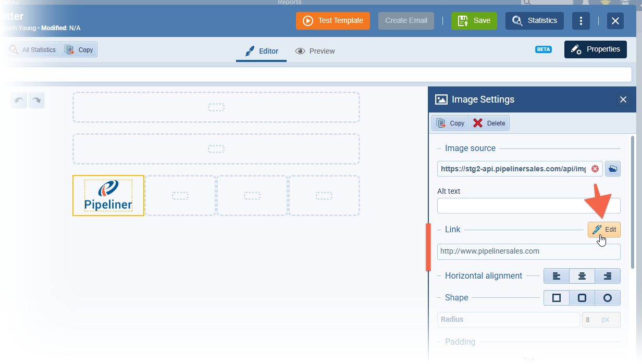Click the Alt text input field
642x364 pixels.
[x=528, y=206]
